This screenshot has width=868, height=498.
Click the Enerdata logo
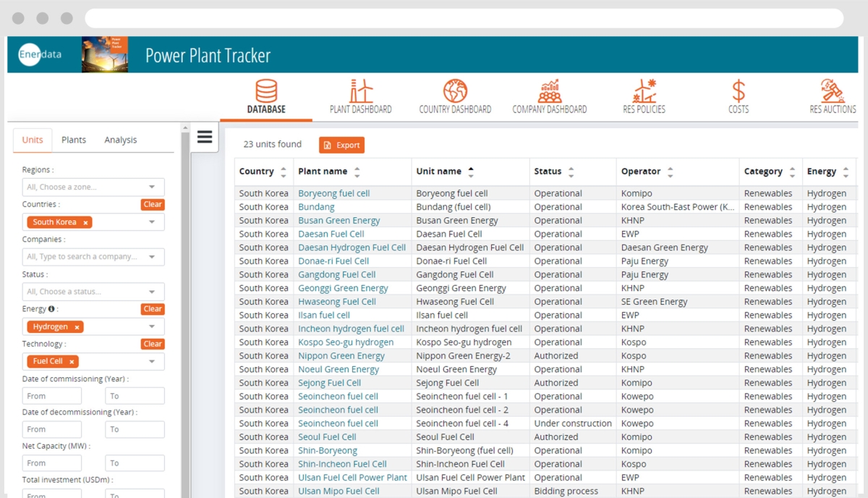tap(38, 54)
